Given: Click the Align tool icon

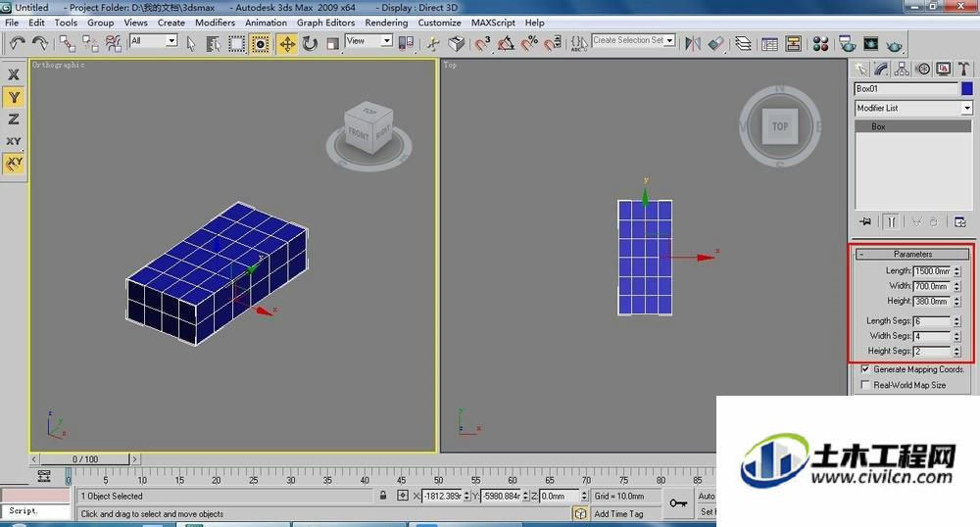Looking at the screenshot, I should pos(715,43).
